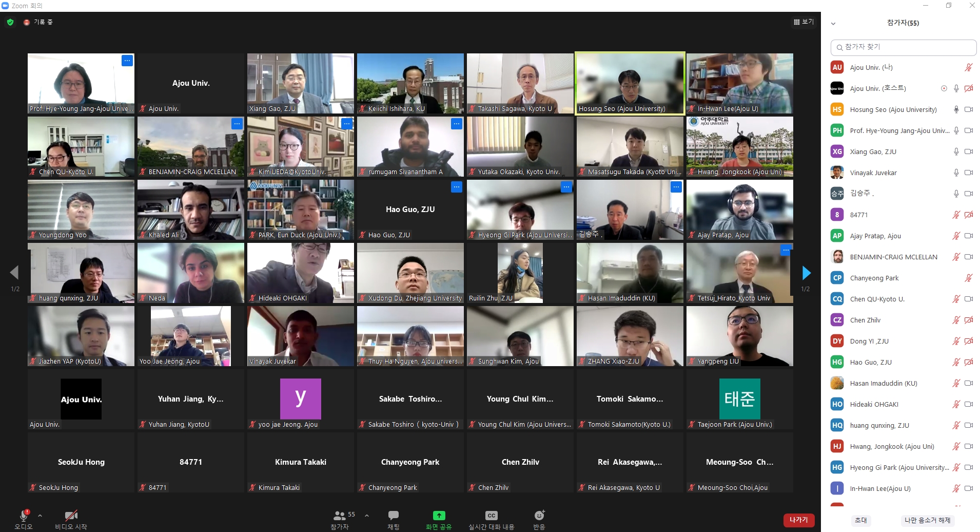Image resolution: width=980 pixels, height=532 pixels.
Task: Click the green encryption shield icon
Action: click(x=10, y=22)
